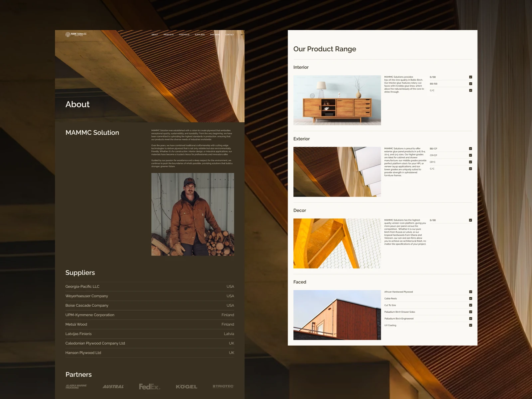Toggle the UV Coating checkbox
Image resolution: width=532 pixels, height=399 pixels.
pos(471,325)
